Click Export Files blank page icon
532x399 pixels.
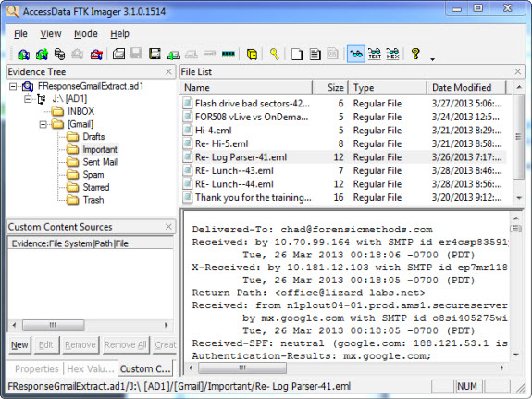click(x=297, y=54)
